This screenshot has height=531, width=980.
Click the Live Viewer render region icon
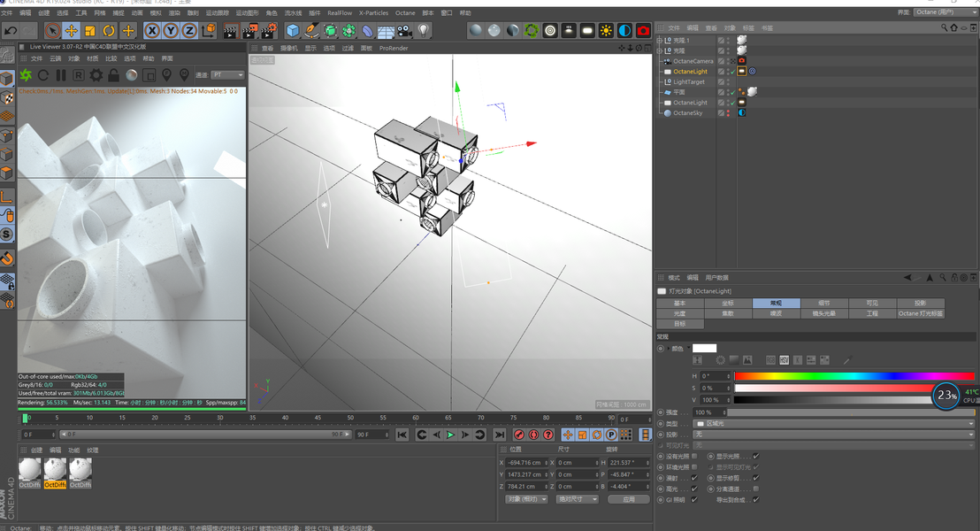pyautogui.click(x=149, y=75)
